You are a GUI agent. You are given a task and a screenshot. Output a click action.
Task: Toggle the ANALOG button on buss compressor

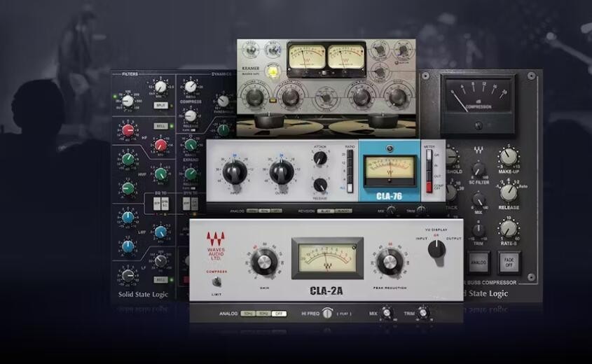pos(479,262)
